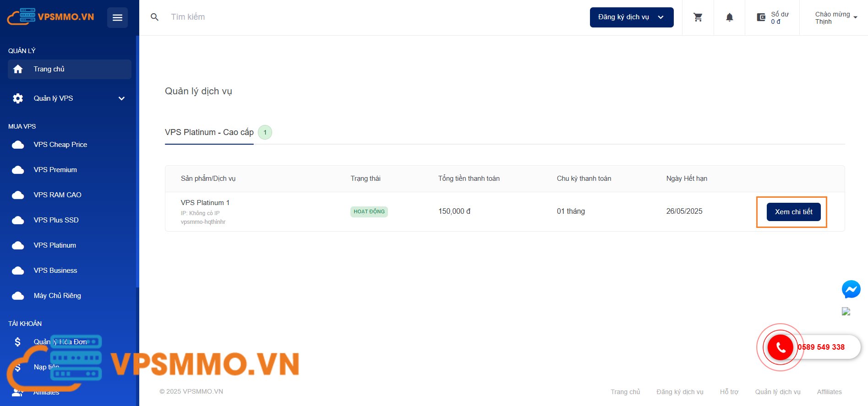Screen dimensions: 868x406
Task: Click the Xem chi tiết button
Action: [x=793, y=212]
